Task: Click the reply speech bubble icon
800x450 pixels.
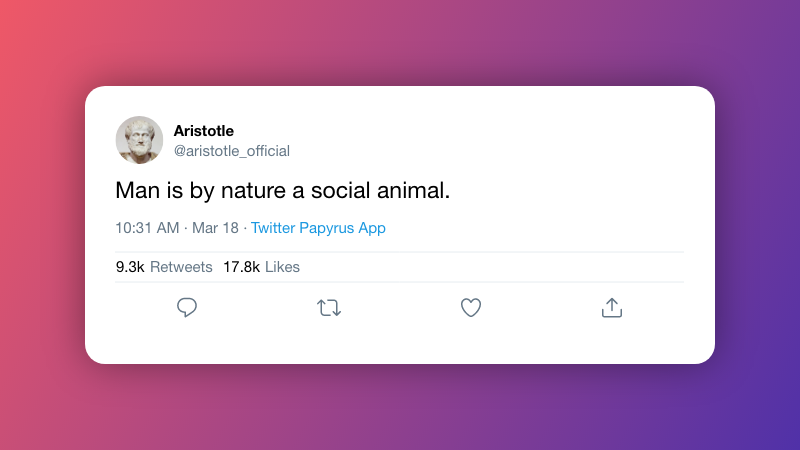Action: coord(187,308)
